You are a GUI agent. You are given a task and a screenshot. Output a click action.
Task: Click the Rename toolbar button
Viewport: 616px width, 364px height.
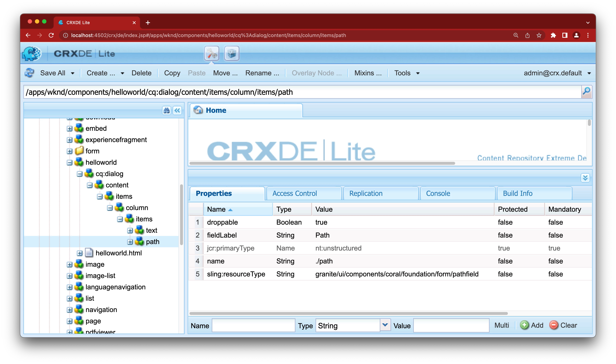coord(262,73)
